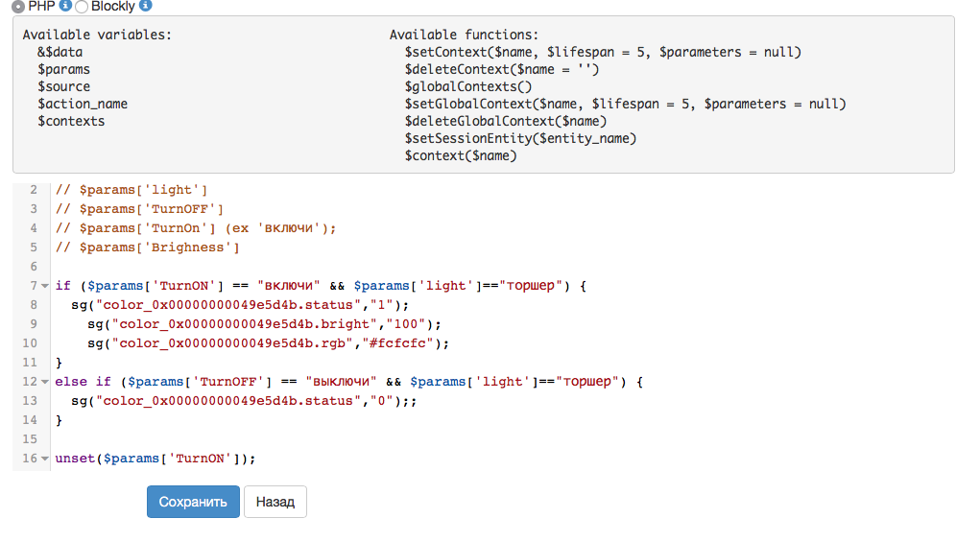Toggle the fold arrow at line 16
The height and width of the screenshot is (542, 980).
pyautogui.click(x=45, y=459)
